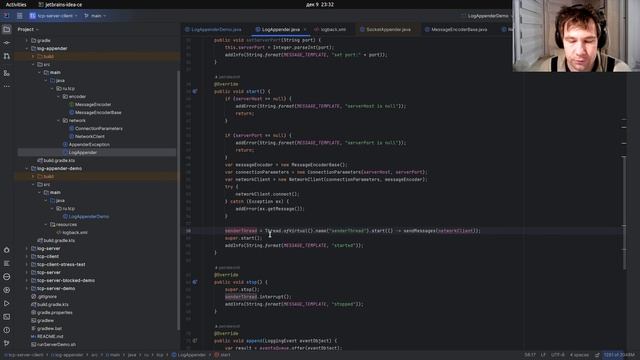
Task: Close the LogAppender.java tab
Action: [x=304, y=29]
